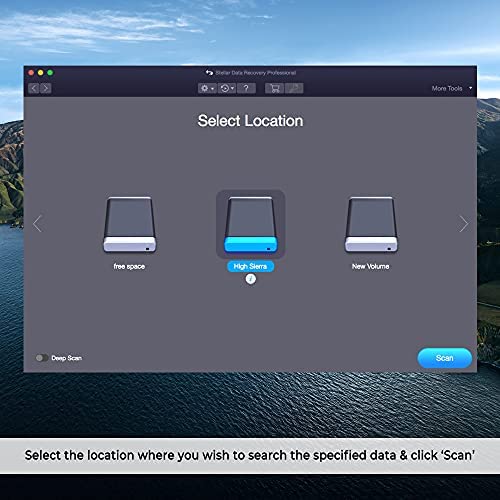
Task: Show info for High Sierra volume
Action: [251, 279]
